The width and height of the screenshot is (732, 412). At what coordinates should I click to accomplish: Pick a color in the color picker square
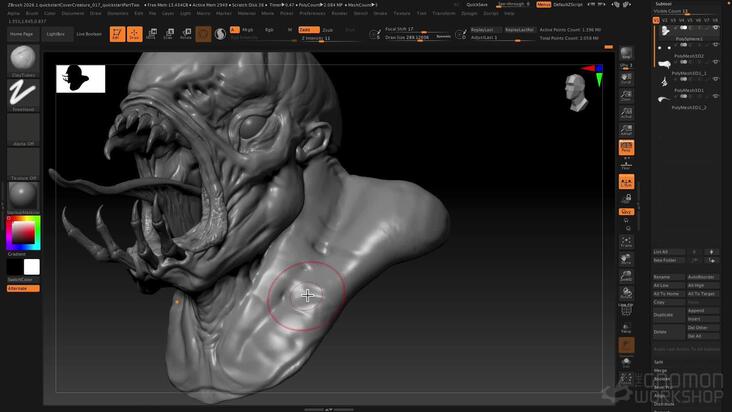coord(23,232)
